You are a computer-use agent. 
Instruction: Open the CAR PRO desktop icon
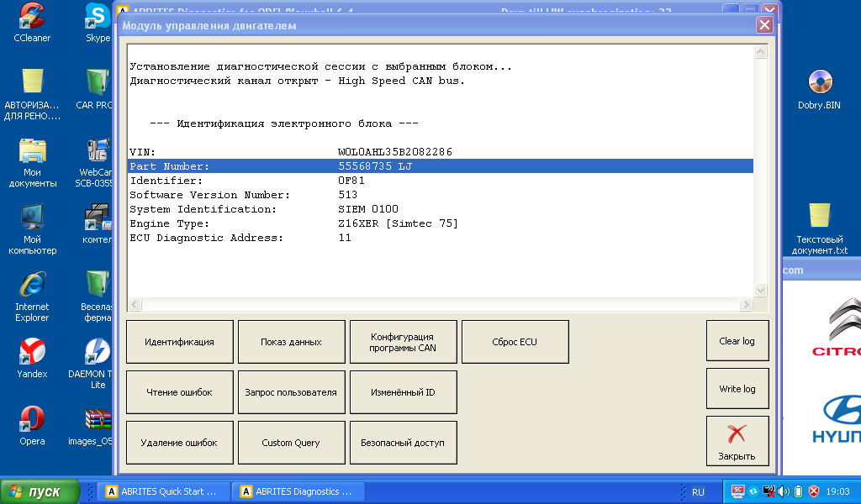pyautogui.click(x=97, y=89)
